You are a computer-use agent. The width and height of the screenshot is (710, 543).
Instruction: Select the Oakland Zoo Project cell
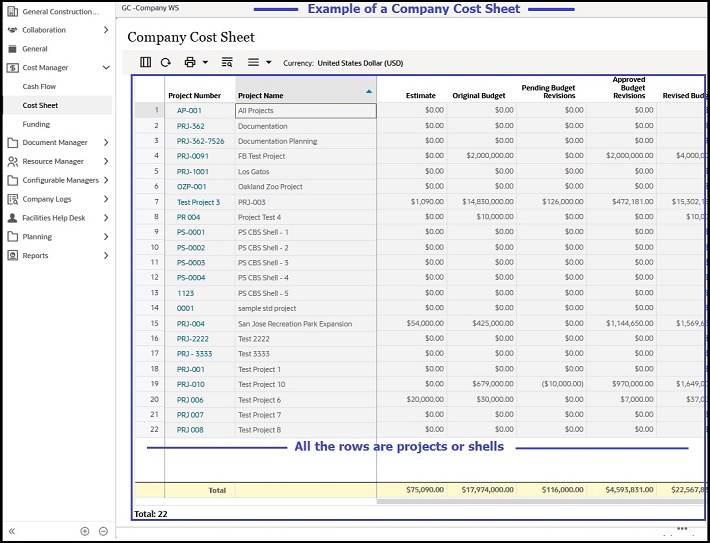(x=306, y=187)
